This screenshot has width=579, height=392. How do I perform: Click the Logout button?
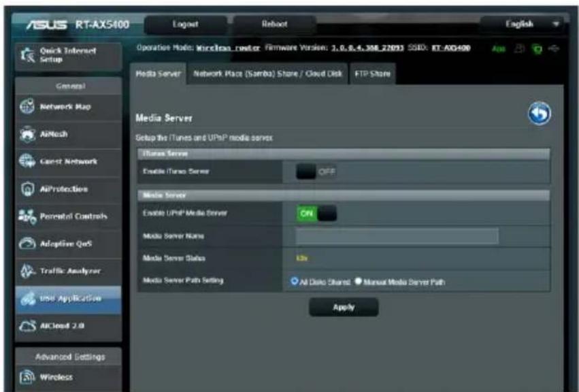pos(185,24)
